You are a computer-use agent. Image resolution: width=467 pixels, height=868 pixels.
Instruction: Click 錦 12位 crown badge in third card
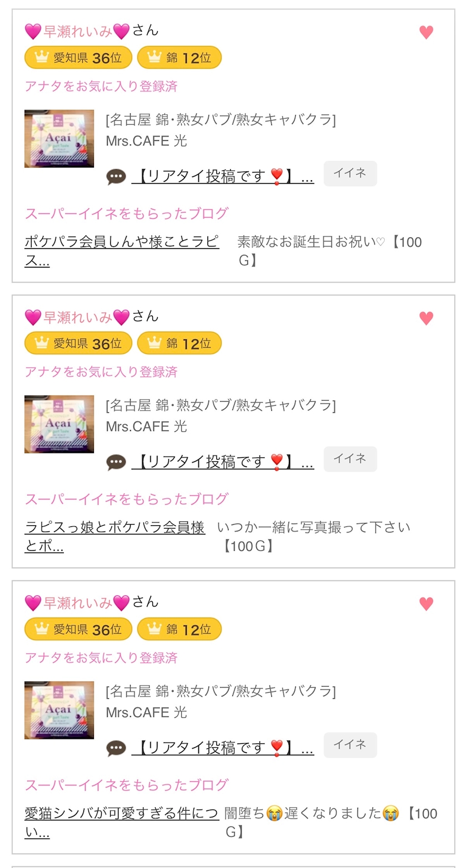179,629
